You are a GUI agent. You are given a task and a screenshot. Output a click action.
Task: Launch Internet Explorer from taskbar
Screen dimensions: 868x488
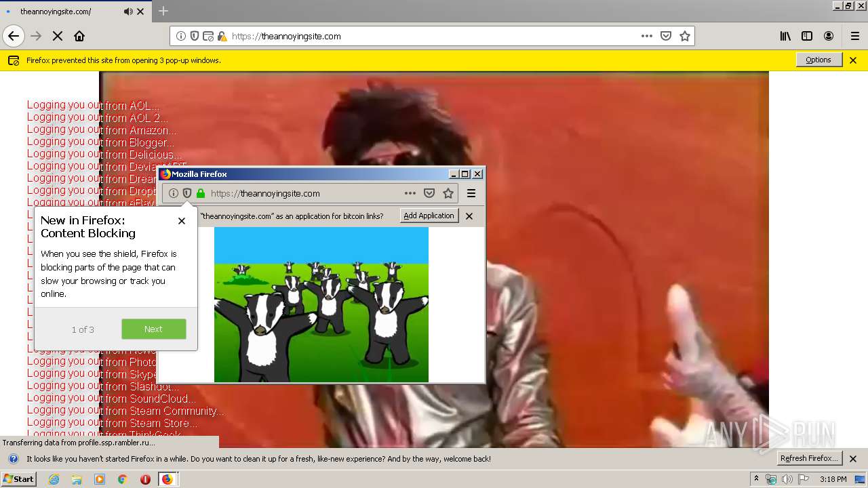(54, 479)
